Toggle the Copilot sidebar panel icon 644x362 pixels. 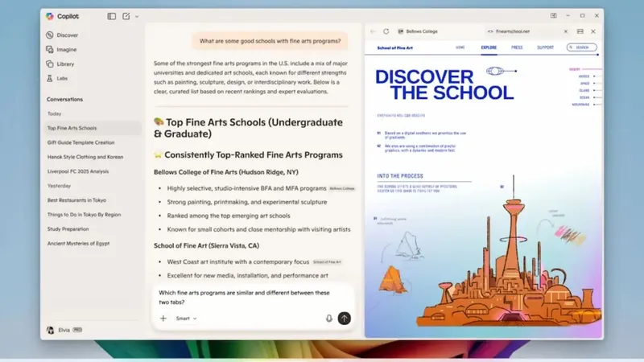pos(111,16)
